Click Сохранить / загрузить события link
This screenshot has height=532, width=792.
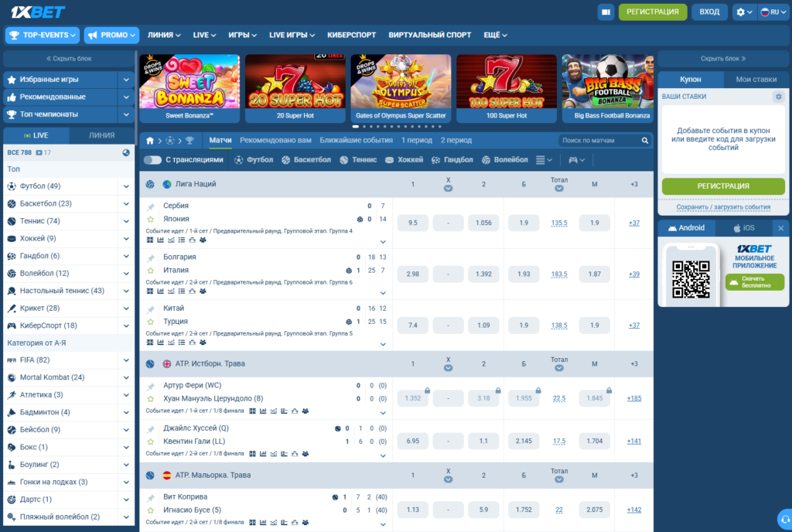(x=723, y=207)
